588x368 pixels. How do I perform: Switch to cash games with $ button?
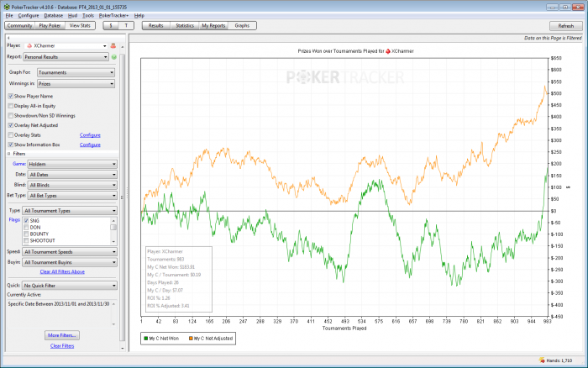tap(111, 26)
